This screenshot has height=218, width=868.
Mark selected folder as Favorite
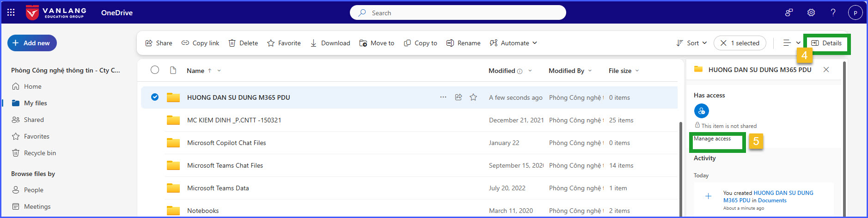click(x=284, y=43)
